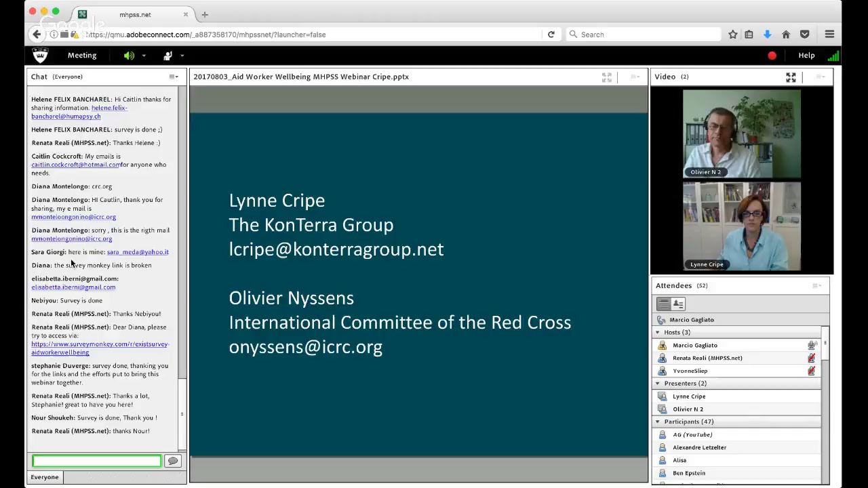Click Olivier N 2 video feed

click(741, 134)
